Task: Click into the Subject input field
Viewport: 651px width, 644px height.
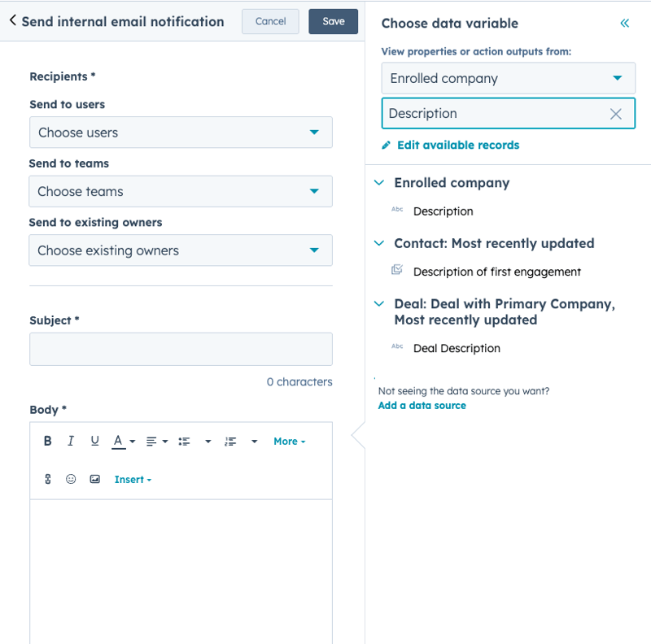Action: (x=181, y=349)
